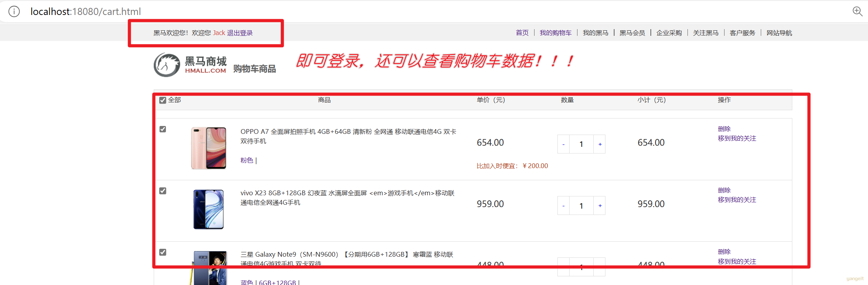The height and width of the screenshot is (285, 868).
Task: Decrease vivo X23 quantity with minus button
Action: 563,205
